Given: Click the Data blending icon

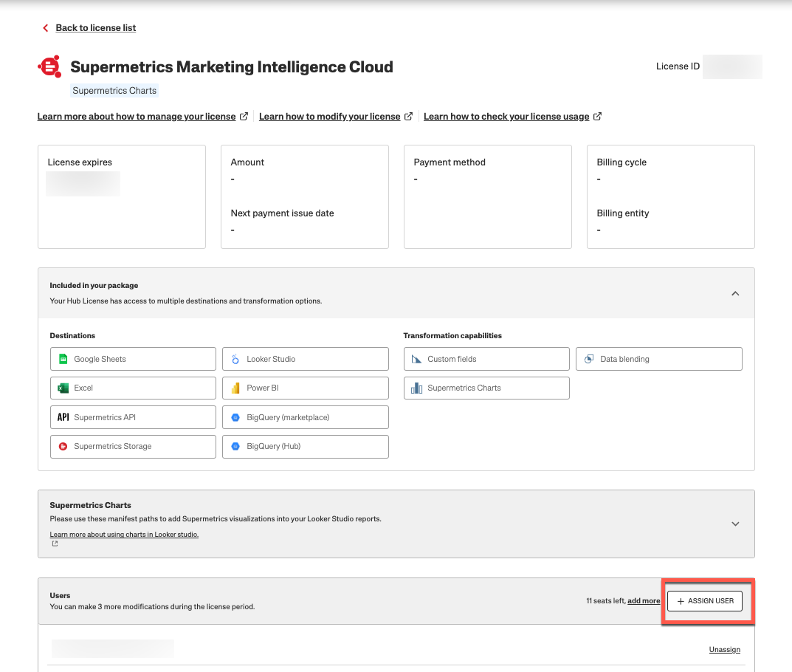Looking at the screenshot, I should click(589, 359).
